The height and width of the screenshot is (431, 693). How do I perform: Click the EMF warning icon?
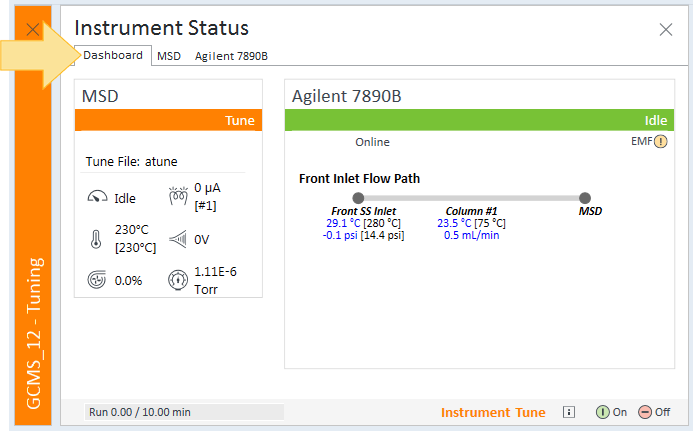tap(660, 141)
